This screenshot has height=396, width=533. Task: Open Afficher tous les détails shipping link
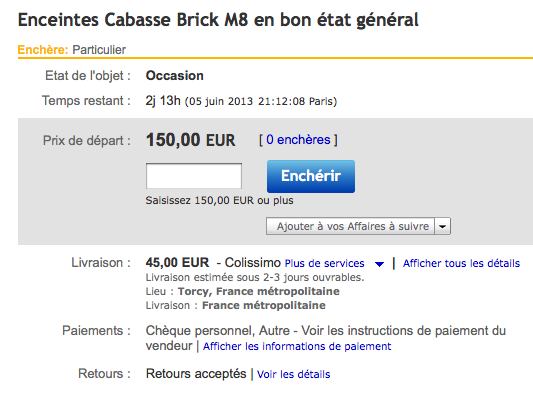(x=461, y=263)
